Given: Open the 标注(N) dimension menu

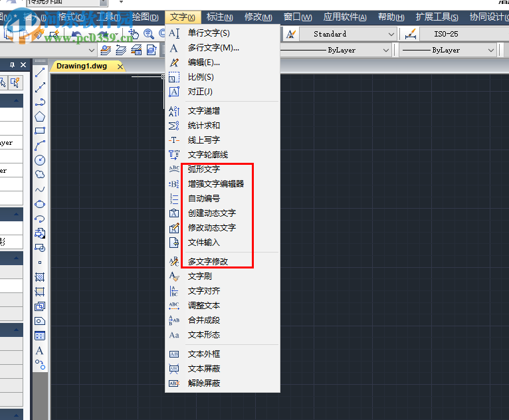Looking at the screenshot, I should tap(219, 17).
